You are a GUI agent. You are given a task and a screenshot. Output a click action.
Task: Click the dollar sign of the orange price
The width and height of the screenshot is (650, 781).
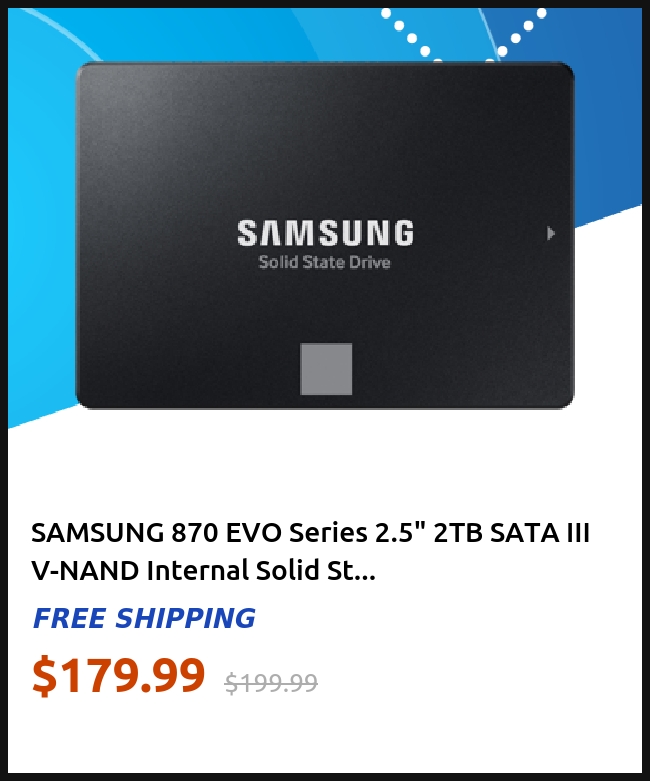(44, 676)
